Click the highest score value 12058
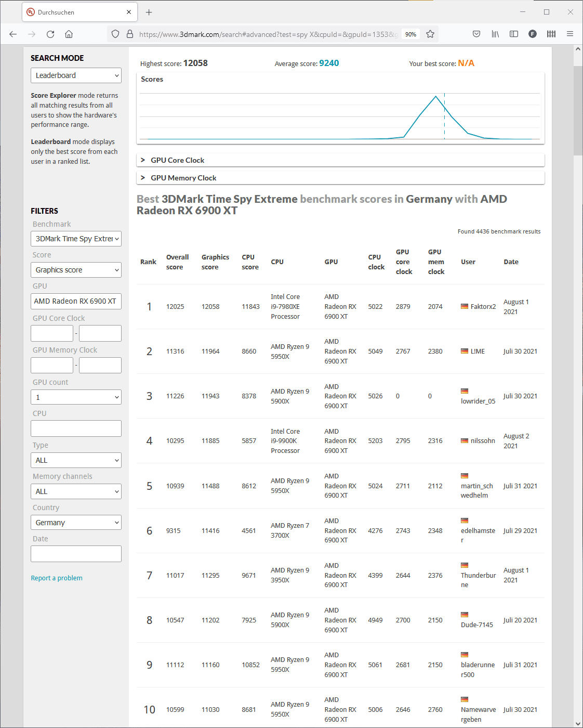Screen dimensions: 583x728 coord(195,63)
